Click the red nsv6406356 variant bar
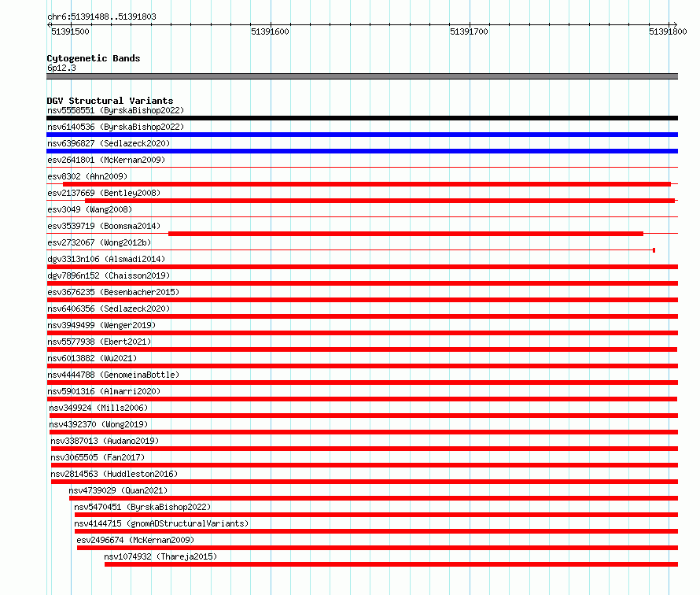 point(362,316)
